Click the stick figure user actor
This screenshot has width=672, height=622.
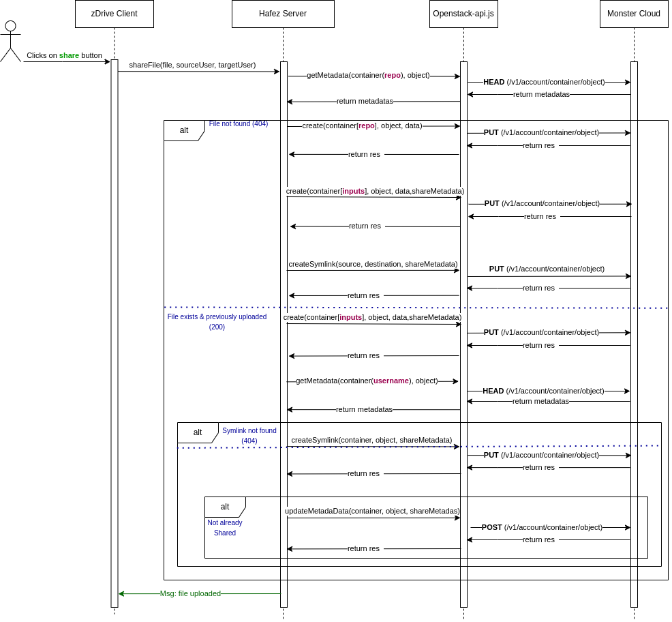click(x=10, y=41)
